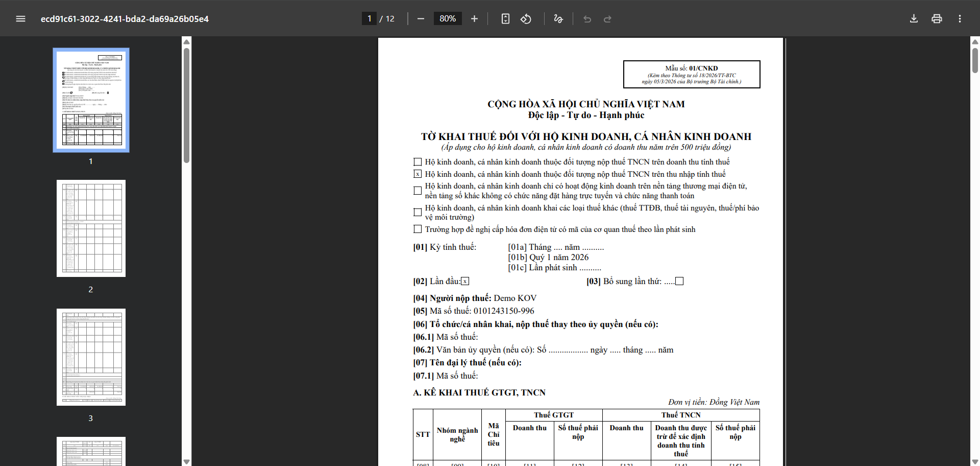Click the document filename title

(x=125, y=19)
